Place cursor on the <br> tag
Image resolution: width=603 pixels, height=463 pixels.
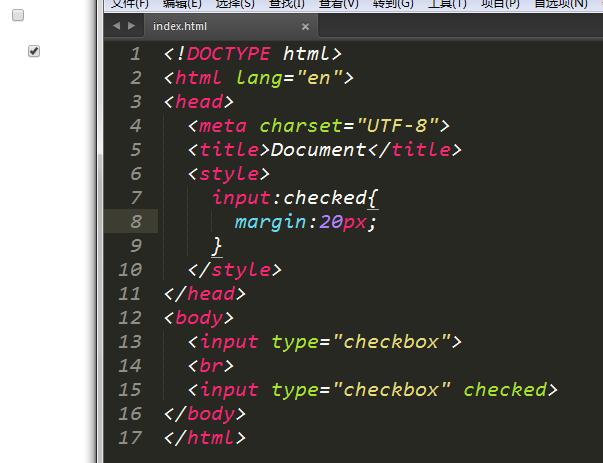[x=211, y=365]
